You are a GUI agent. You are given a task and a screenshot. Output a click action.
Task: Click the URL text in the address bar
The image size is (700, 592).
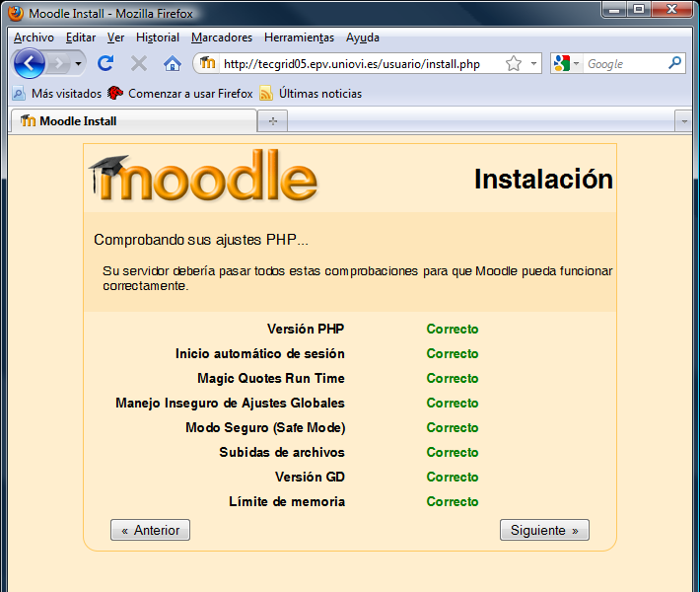pos(352,64)
